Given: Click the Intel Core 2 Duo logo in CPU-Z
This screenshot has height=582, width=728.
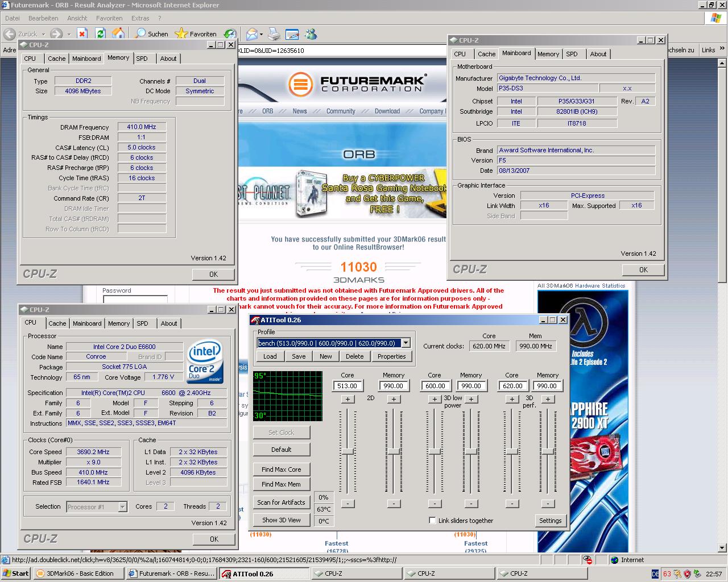Looking at the screenshot, I should (206, 362).
